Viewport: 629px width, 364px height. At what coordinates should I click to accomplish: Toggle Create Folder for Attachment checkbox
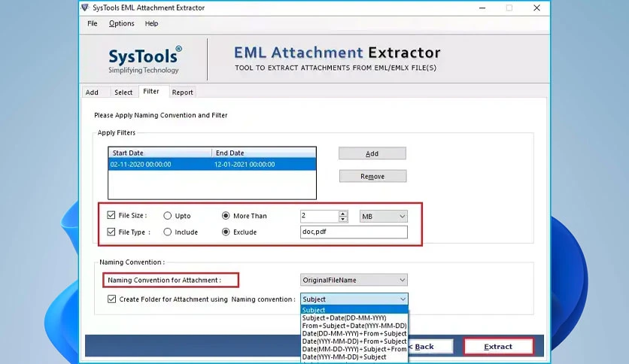coord(111,299)
